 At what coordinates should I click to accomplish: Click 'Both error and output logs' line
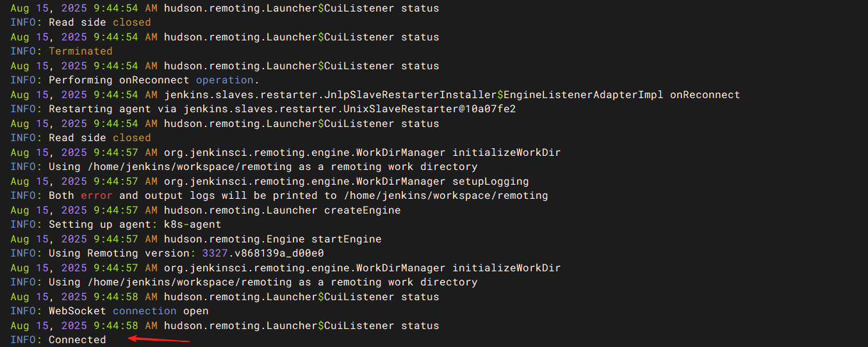pyautogui.click(x=279, y=196)
